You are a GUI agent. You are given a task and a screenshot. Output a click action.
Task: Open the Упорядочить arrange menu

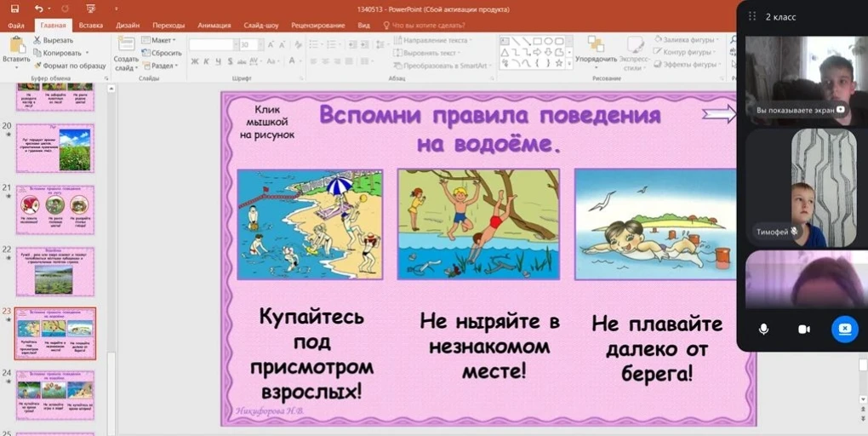pos(597,53)
